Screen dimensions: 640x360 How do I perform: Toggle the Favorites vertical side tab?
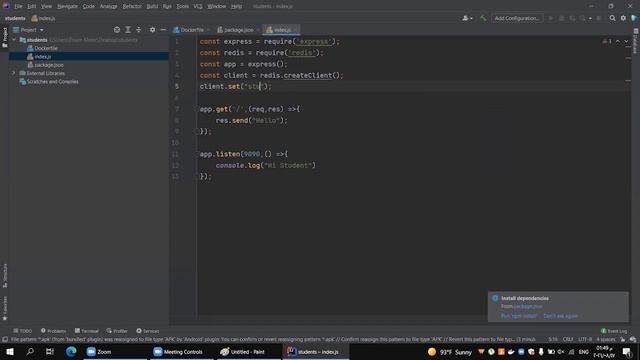(x=5, y=308)
